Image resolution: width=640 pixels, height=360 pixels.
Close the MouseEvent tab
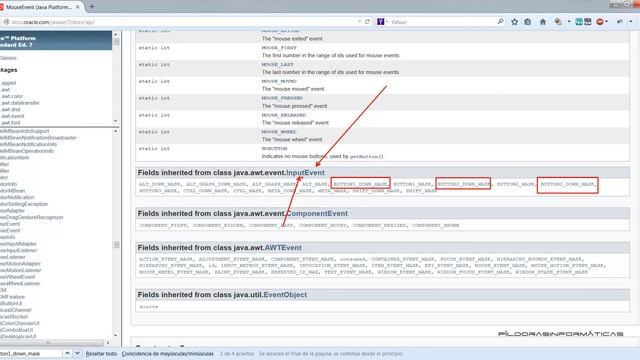[78, 7]
